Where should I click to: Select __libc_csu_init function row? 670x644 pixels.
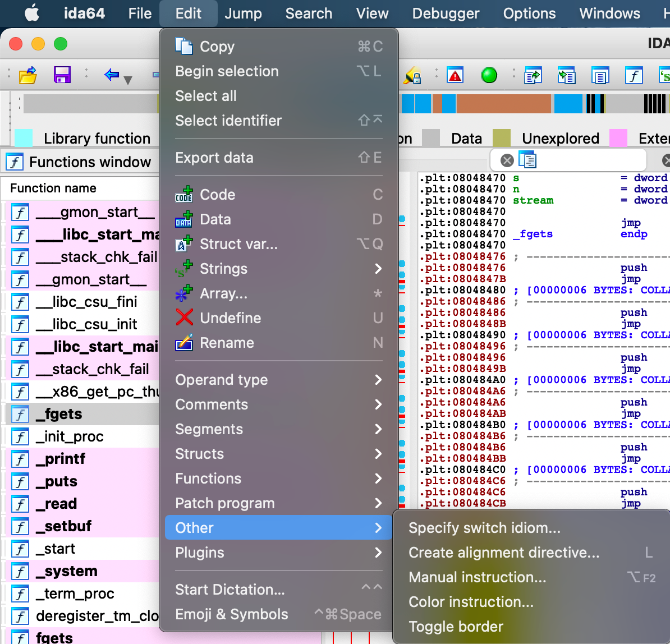(82, 324)
